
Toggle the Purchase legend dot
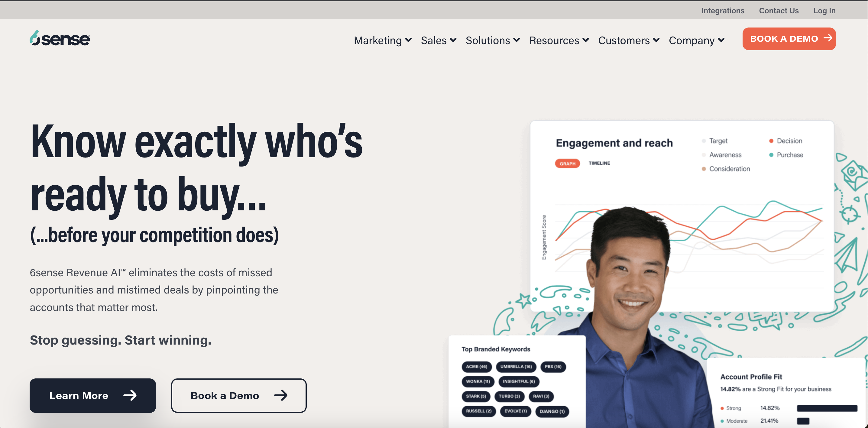(771, 155)
